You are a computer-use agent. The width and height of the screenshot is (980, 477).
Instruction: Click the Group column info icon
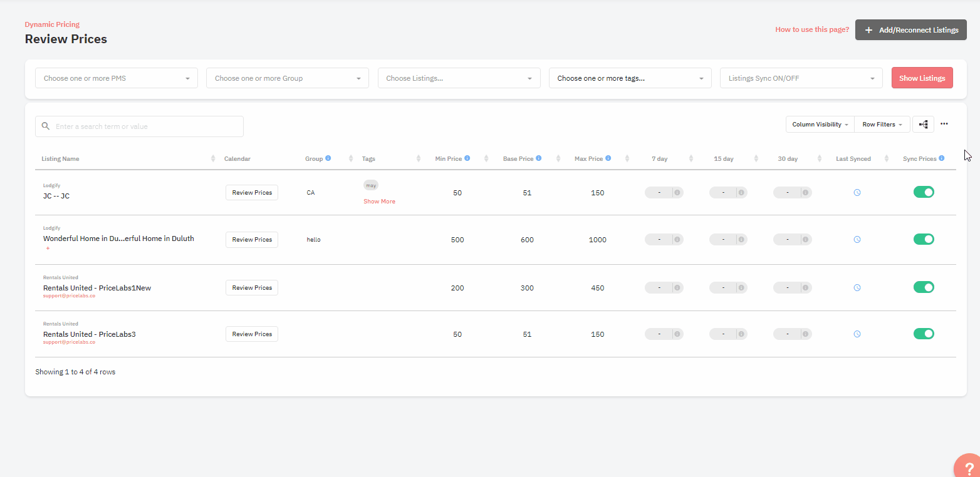click(328, 158)
